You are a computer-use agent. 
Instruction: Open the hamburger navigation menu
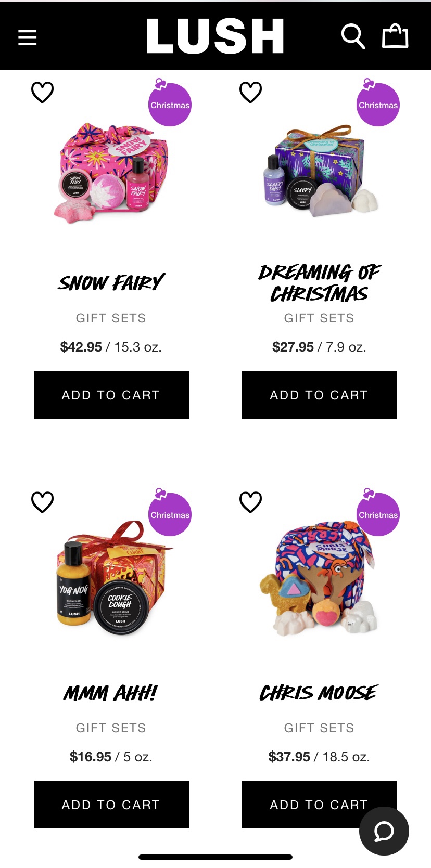28,37
